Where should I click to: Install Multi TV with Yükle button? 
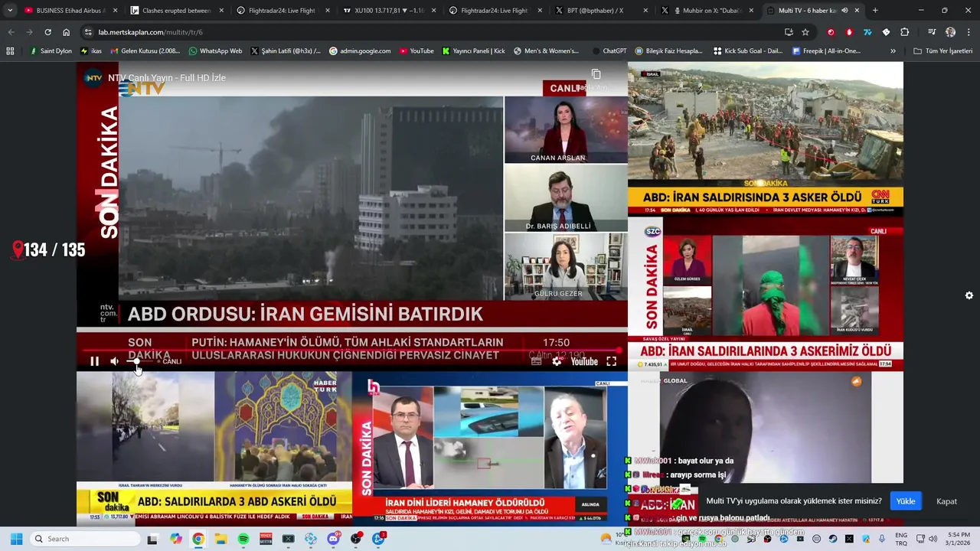tap(906, 501)
